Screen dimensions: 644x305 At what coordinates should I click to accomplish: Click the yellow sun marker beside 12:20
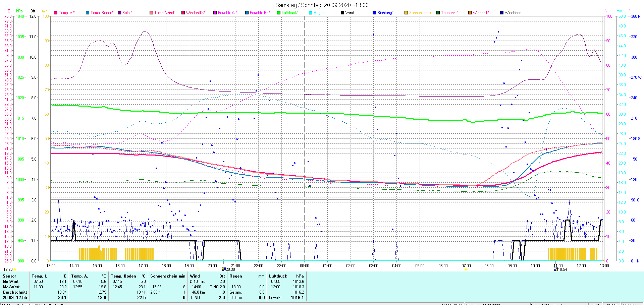point(15,269)
